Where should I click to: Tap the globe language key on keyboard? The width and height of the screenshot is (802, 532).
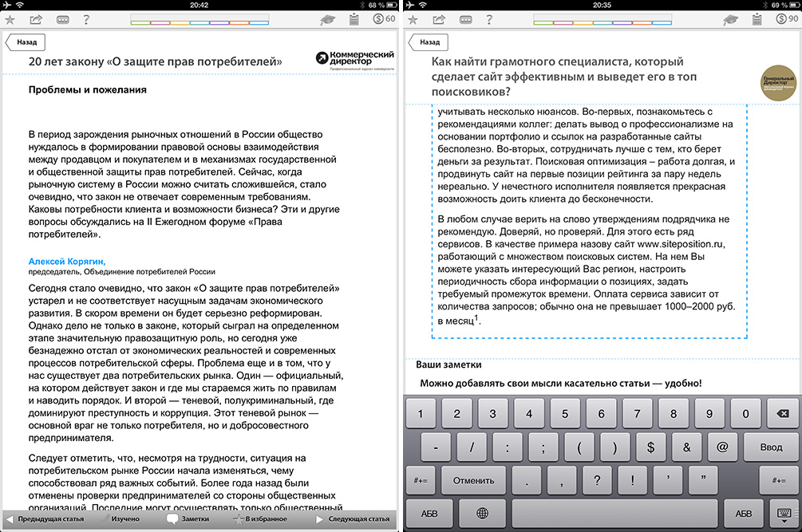[x=482, y=513]
